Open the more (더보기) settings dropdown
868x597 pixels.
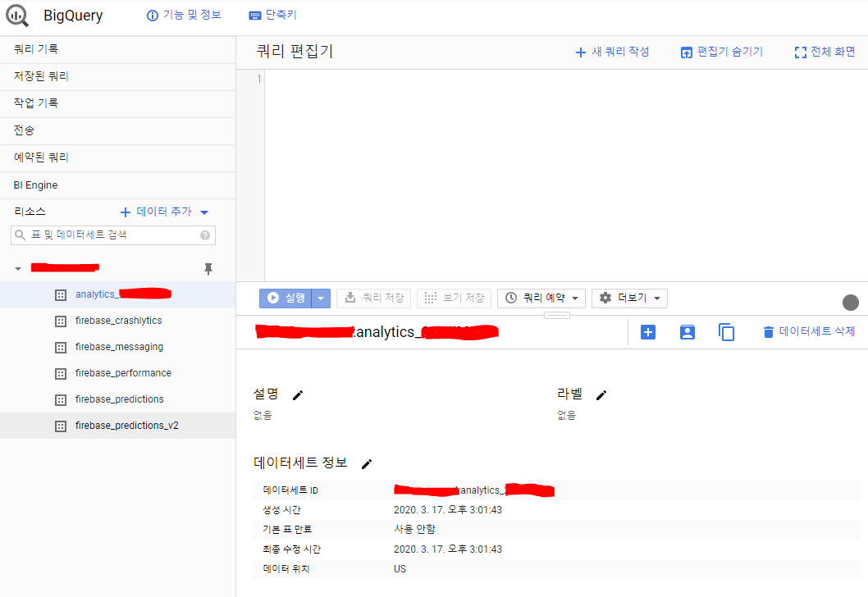pos(629,298)
